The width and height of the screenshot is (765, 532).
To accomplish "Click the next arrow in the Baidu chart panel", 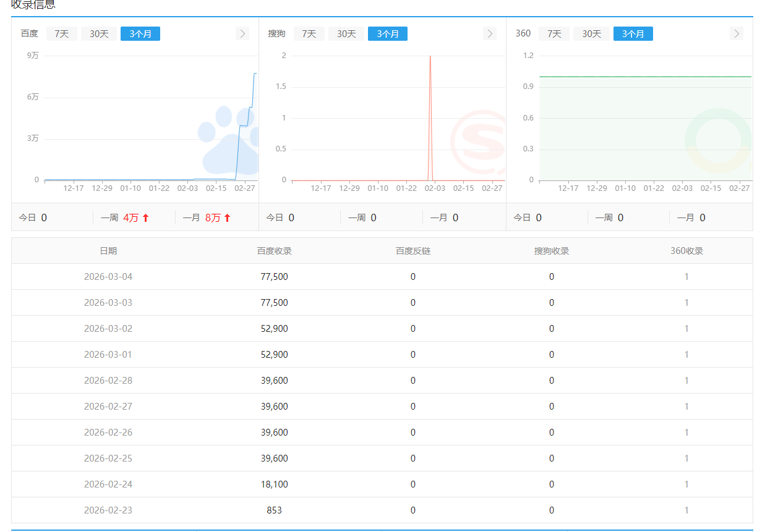I will click(x=242, y=33).
